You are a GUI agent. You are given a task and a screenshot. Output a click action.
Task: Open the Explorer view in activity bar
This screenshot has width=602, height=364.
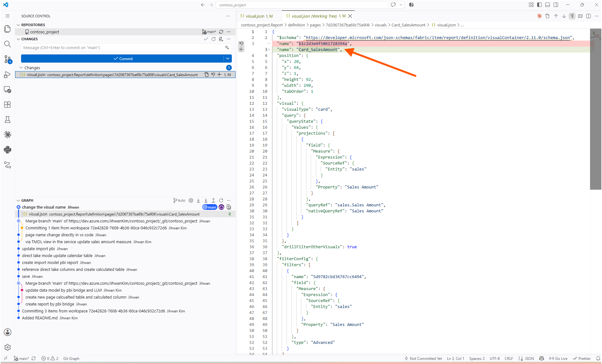click(x=8, y=29)
